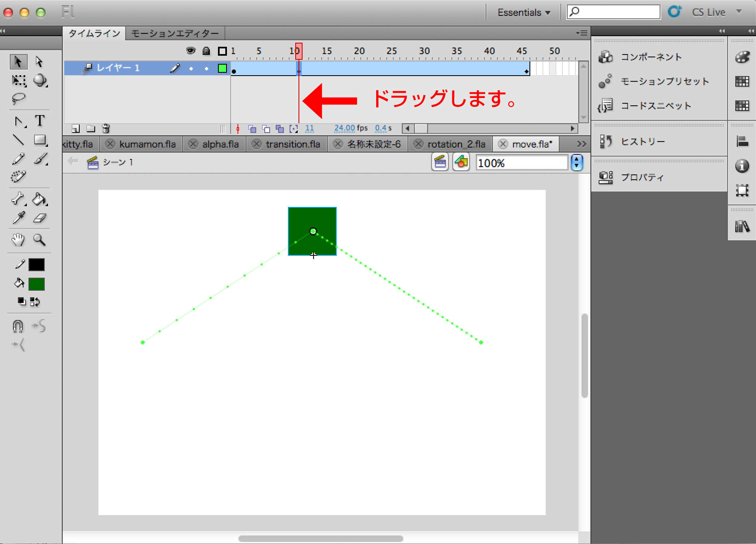Open the プロパティ panel
Viewport: 756px width, 544px height.
click(x=642, y=177)
